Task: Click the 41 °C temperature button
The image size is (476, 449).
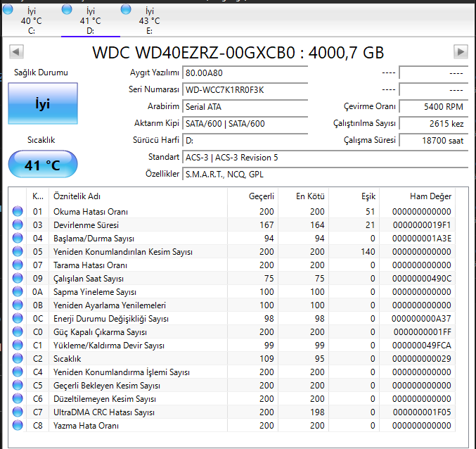Action: pos(43,165)
